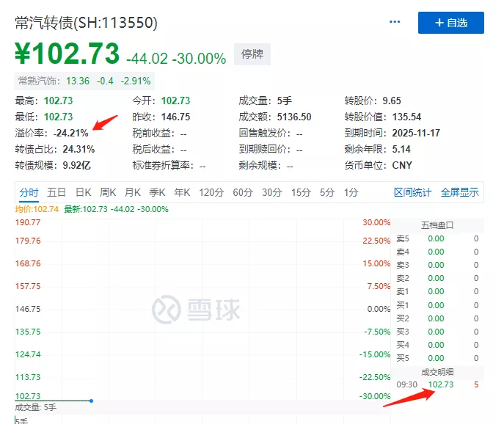
Task: Select the 5分 interval tab
Action: [x=327, y=192]
